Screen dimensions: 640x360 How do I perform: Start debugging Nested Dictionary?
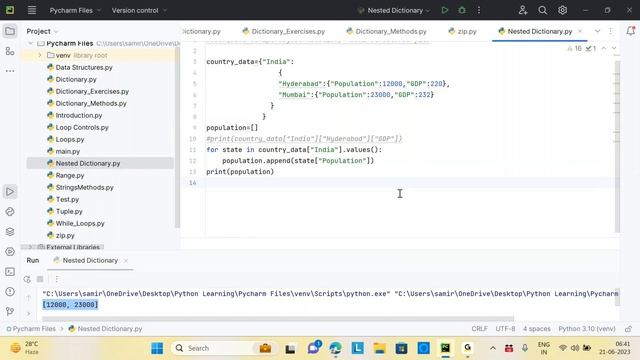tap(462, 10)
